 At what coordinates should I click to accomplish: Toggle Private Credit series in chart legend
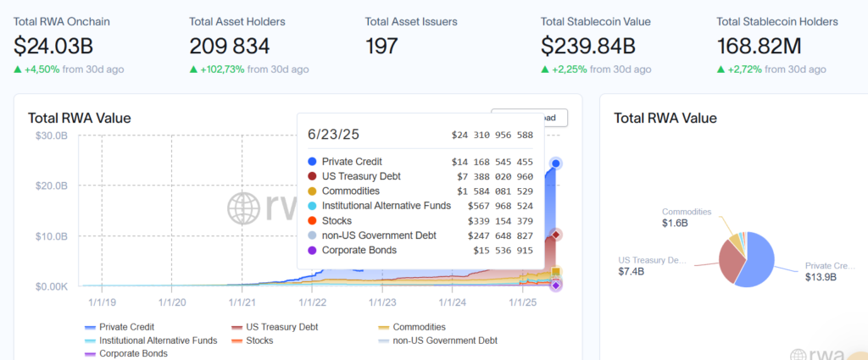click(124, 327)
